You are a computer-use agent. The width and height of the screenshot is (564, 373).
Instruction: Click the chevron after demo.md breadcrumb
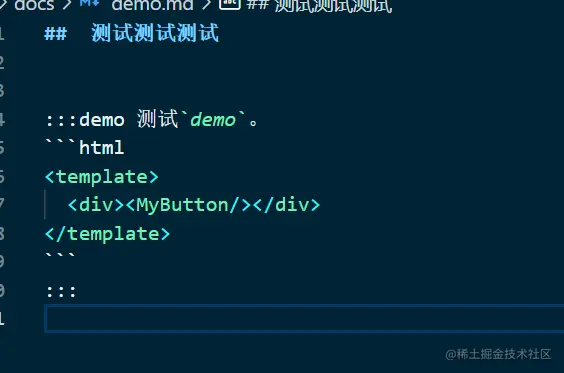[206, 5]
